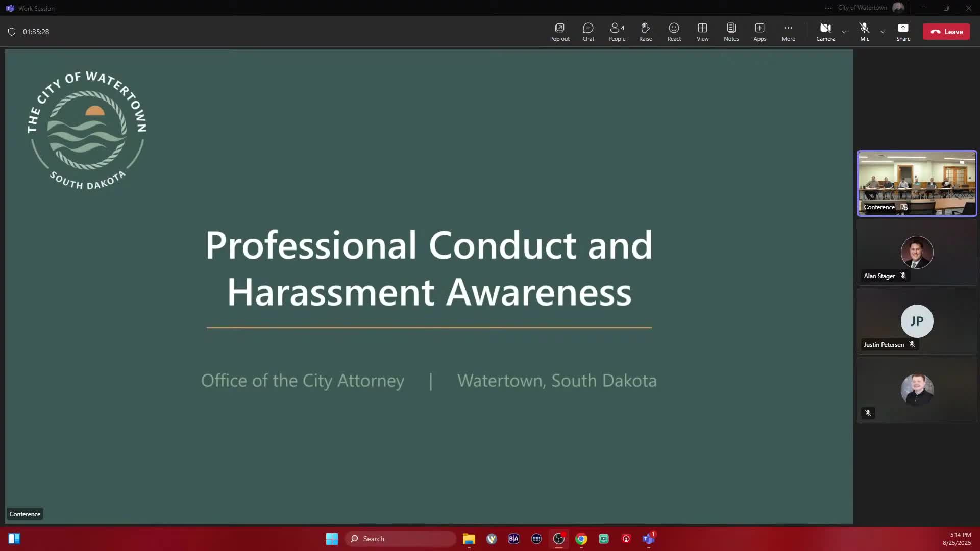Unmute the Mic
This screenshot has height=551, width=980.
[864, 31]
